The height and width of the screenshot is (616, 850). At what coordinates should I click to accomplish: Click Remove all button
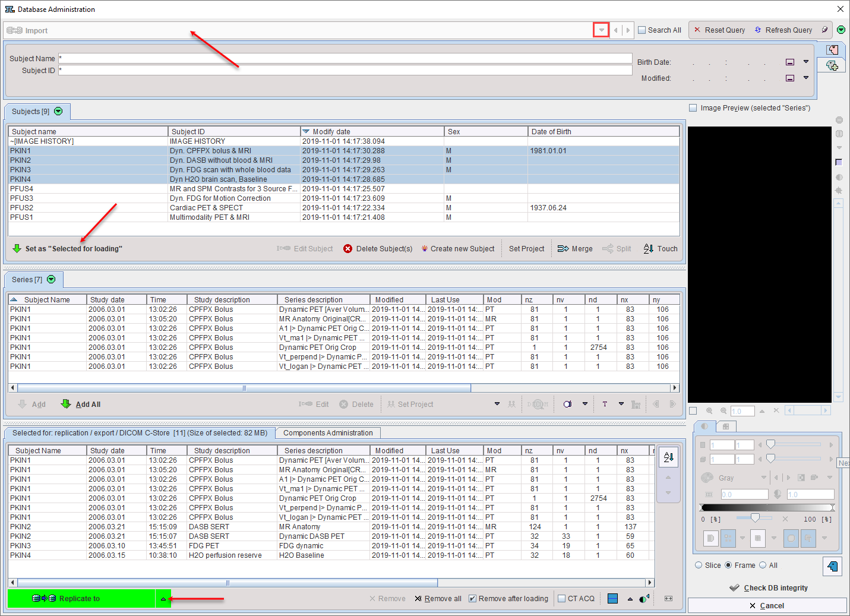[x=438, y=598]
